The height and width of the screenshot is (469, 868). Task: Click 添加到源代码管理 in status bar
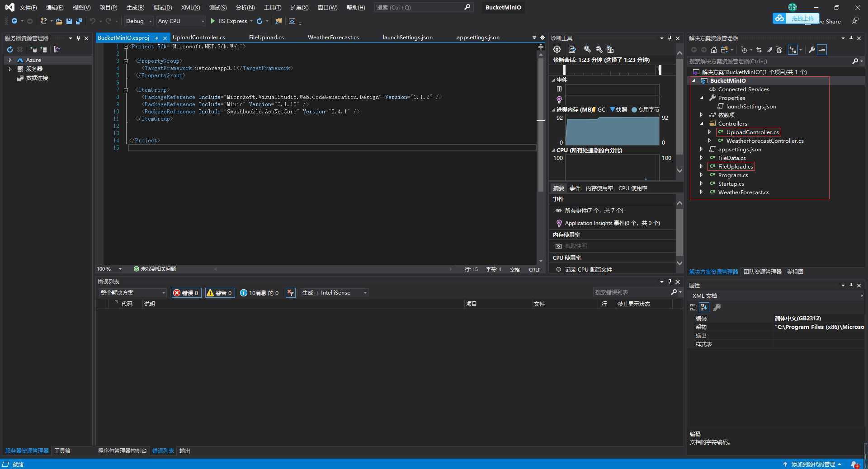click(x=812, y=464)
